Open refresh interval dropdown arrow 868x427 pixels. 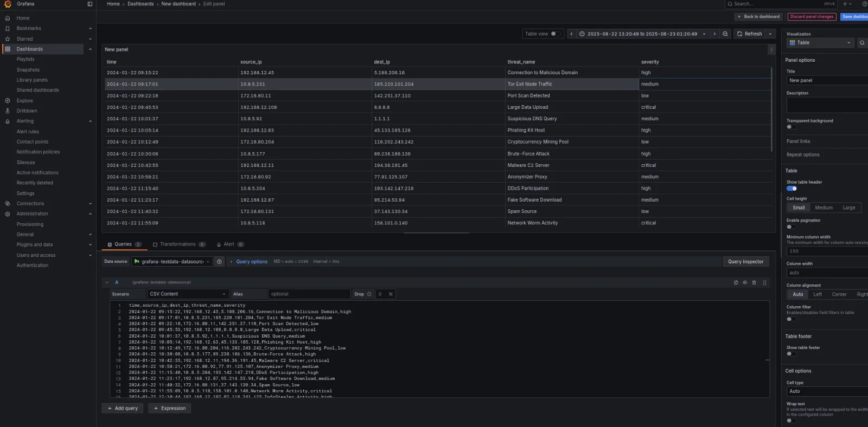point(770,34)
